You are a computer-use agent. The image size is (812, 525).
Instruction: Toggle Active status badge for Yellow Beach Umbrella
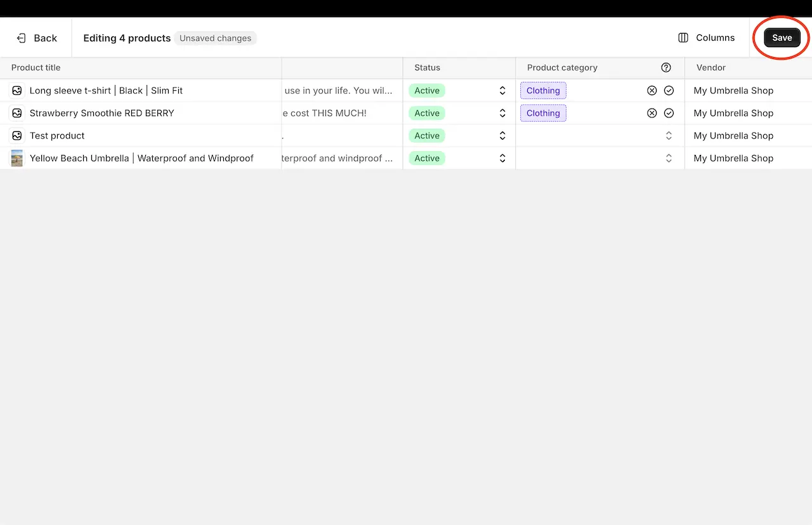pos(427,158)
